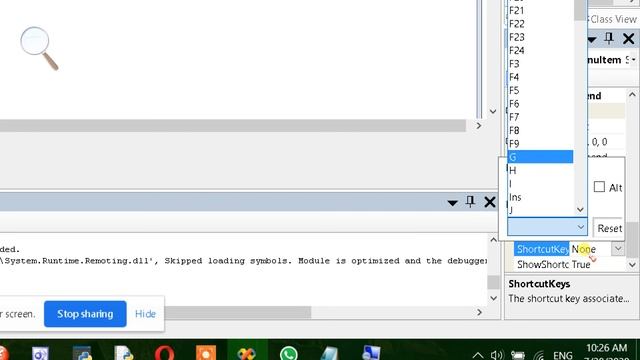Click editor vertical scroll down arrow
640x360 pixels.
pos(493,111)
